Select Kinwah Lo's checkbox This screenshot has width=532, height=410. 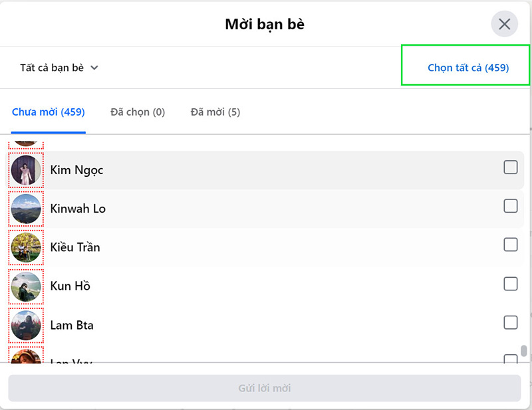tap(510, 206)
